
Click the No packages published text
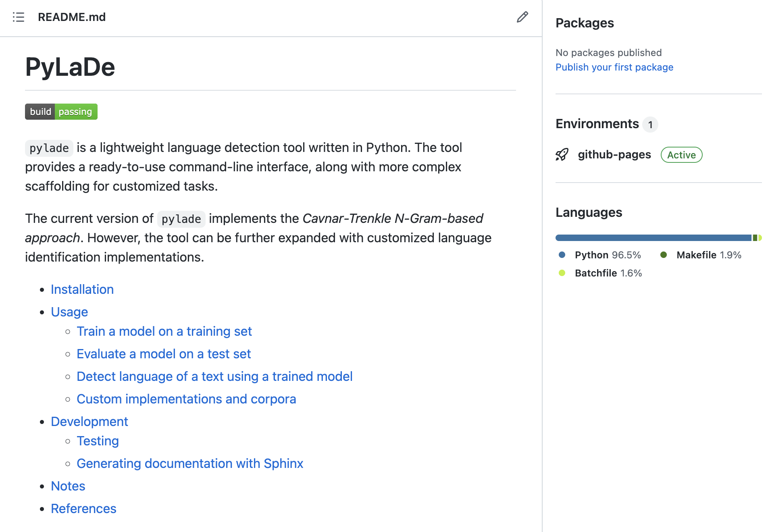[608, 53]
